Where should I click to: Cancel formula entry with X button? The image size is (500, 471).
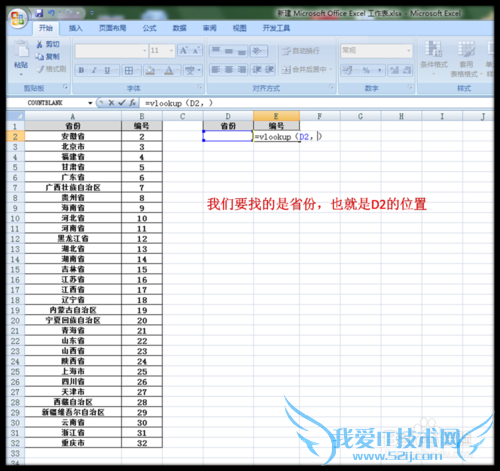coord(111,103)
